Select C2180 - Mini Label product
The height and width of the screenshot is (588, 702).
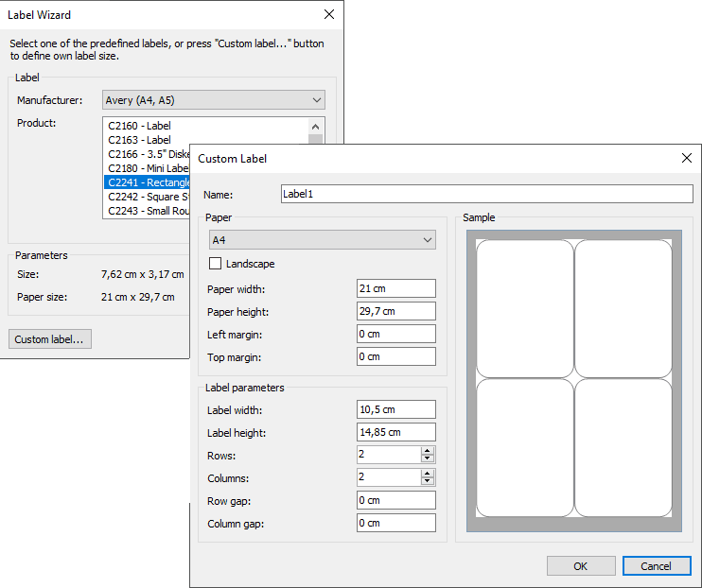148,168
